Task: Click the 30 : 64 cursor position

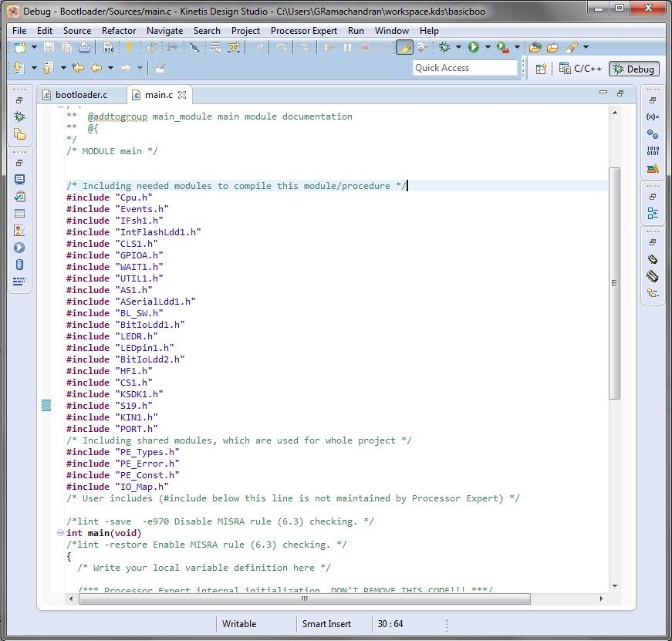Action: (x=390, y=624)
